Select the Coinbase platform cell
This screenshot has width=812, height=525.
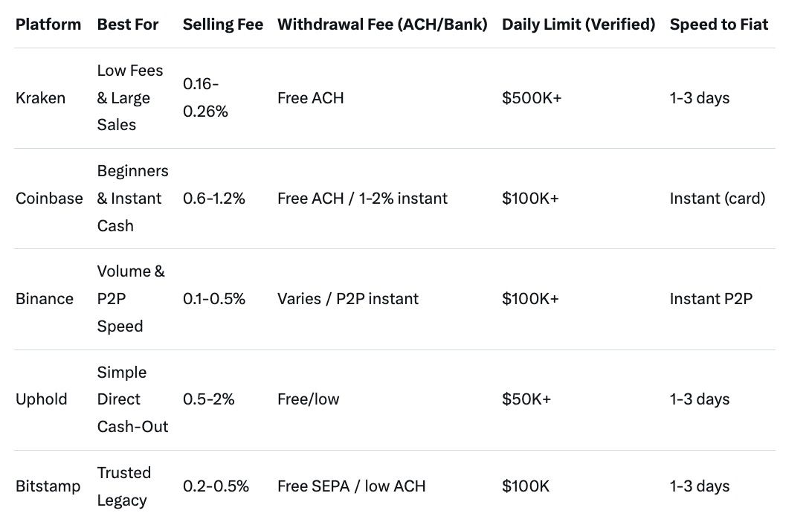pos(49,199)
